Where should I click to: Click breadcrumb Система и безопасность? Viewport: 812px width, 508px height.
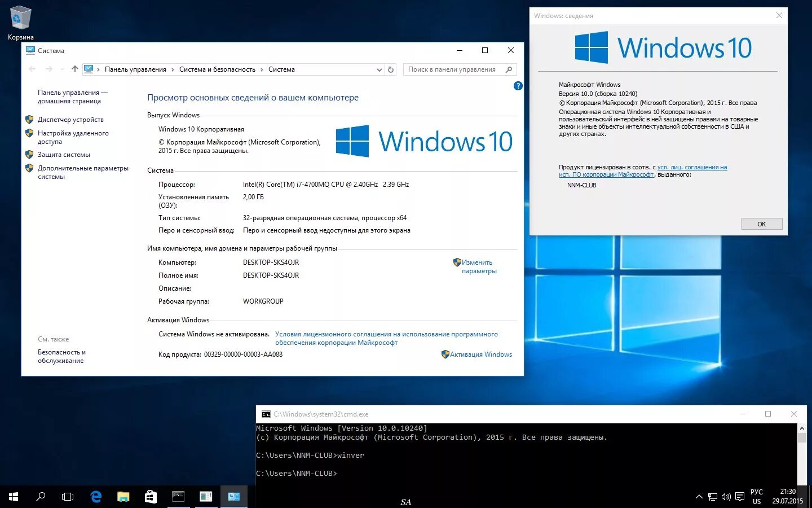217,69
